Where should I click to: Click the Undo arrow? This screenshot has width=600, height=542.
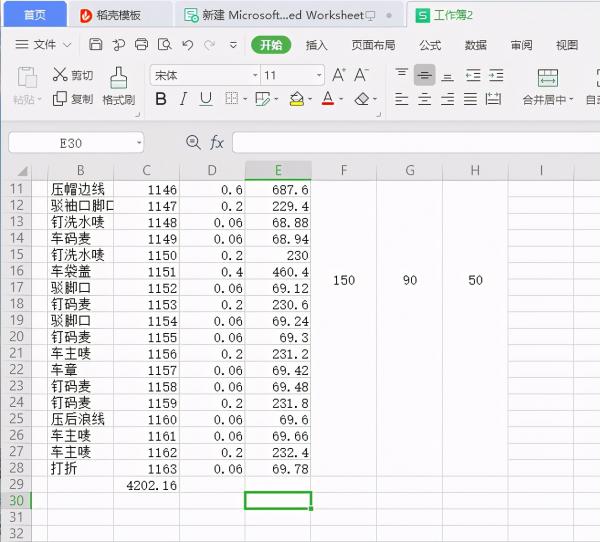tap(188, 45)
